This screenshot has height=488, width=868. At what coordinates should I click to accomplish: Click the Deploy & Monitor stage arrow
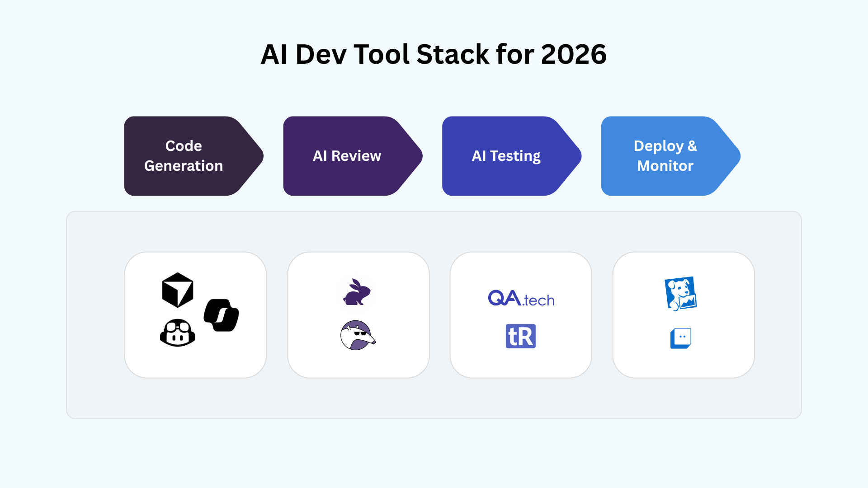tap(671, 156)
